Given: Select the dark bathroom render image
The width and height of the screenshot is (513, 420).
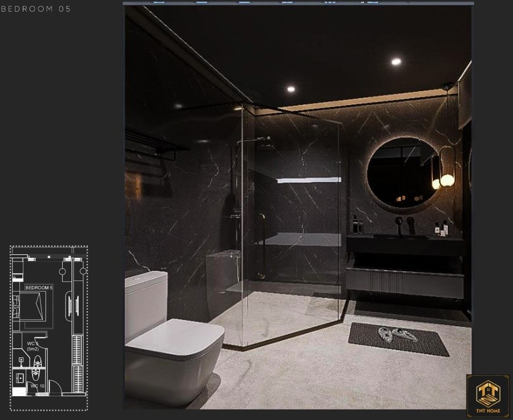Looking at the screenshot, I should [x=298, y=207].
